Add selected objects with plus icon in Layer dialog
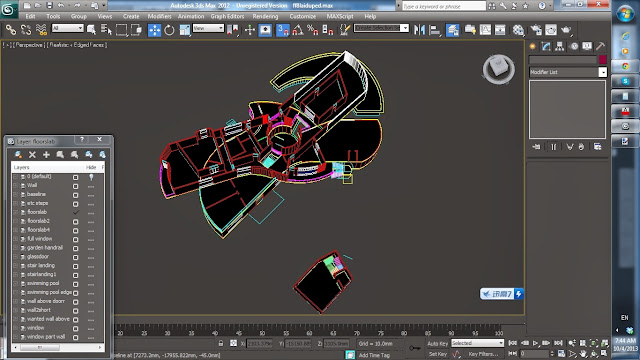 point(46,154)
